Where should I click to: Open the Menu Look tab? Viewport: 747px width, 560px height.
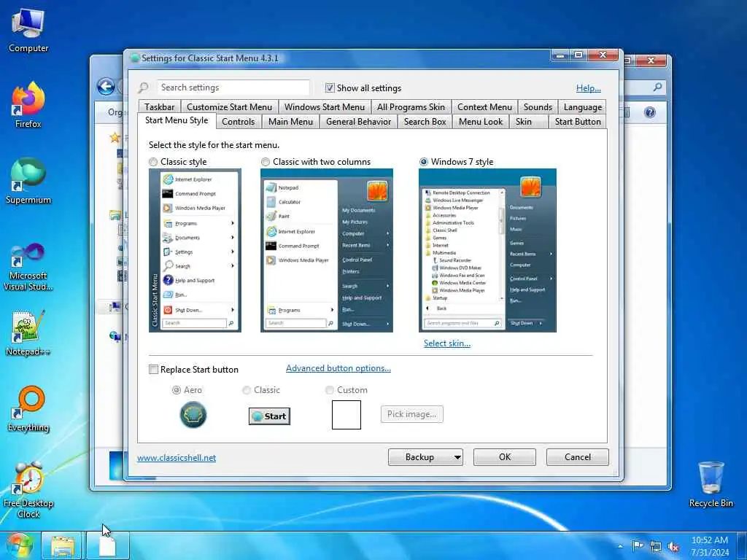click(x=481, y=122)
